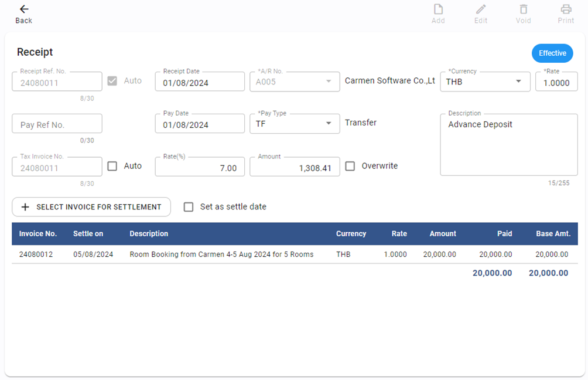Open the Pay Type dropdown
This screenshot has height=380, width=588.
pyautogui.click(x=329, y=124)
